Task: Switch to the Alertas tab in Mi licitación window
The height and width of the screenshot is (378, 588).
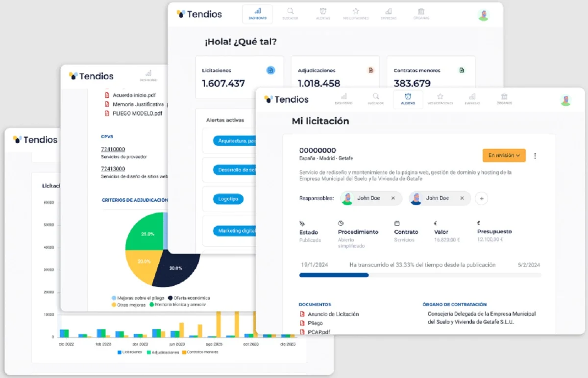Action: [x=408, y=99]
